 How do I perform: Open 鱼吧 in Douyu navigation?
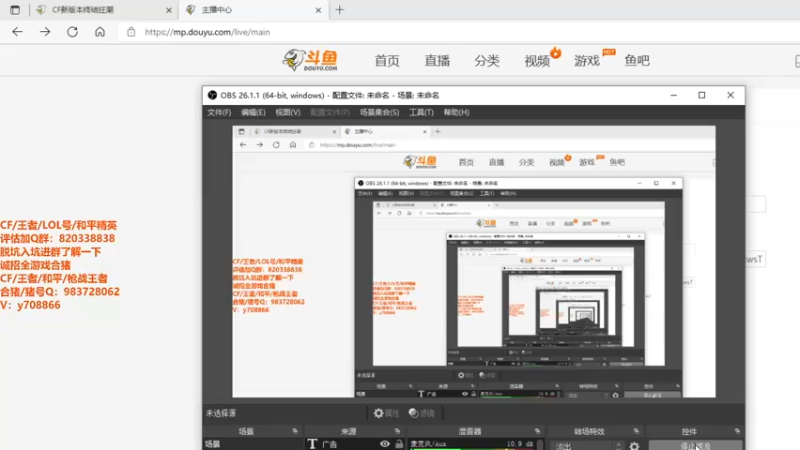point(637,61)
